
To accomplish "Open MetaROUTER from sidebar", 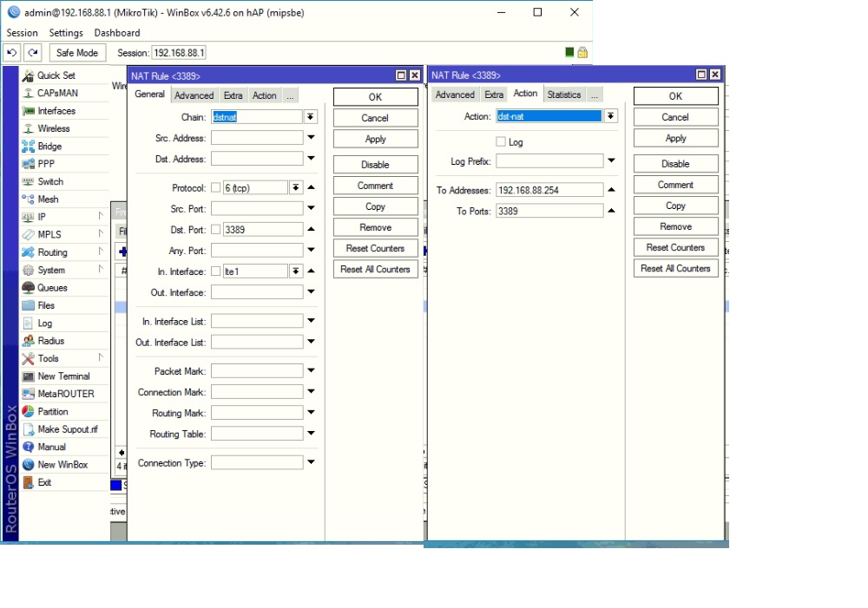I will click(x=66, y=394).
